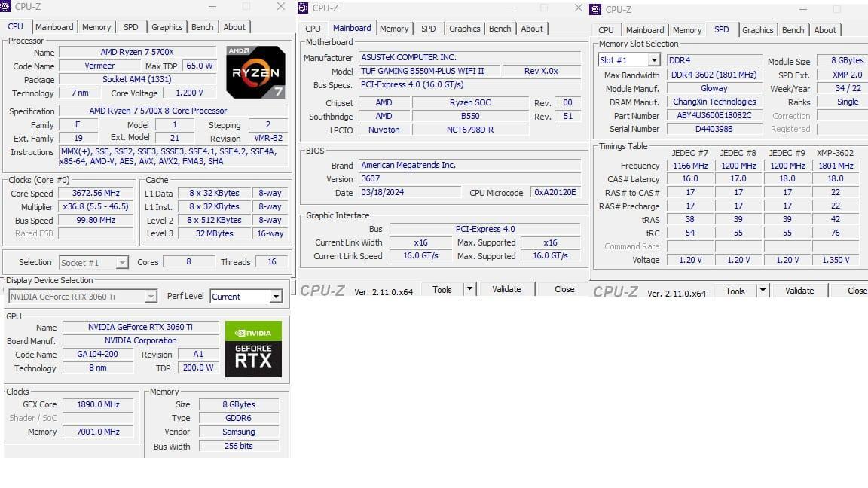This screenshot has height=488, width=868.
Task: Select the Graphics tab in the left window
Action: point(167,27)
